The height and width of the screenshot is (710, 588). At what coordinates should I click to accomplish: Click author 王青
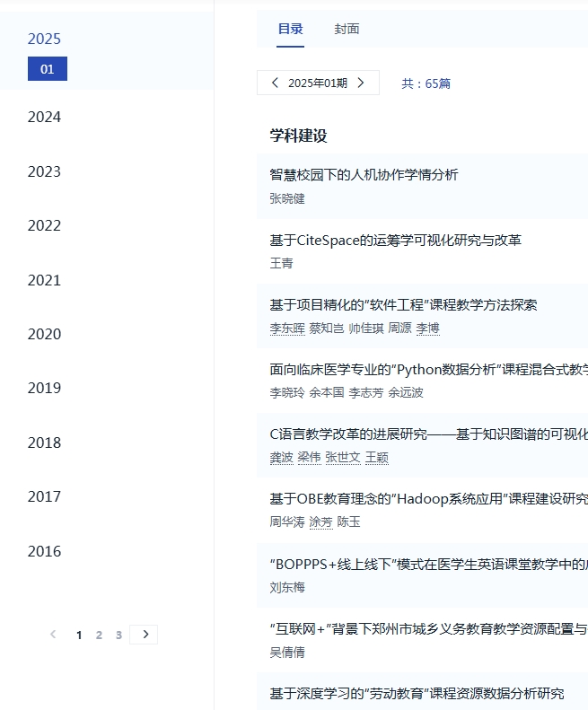tap(281, 263)
